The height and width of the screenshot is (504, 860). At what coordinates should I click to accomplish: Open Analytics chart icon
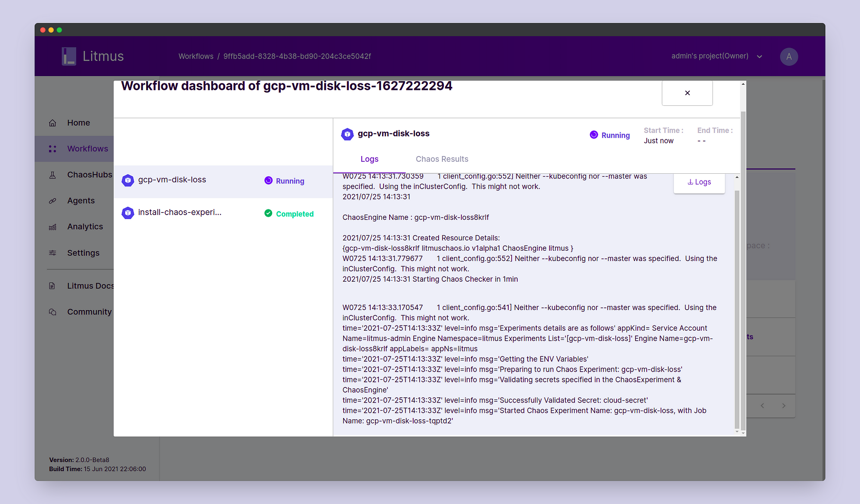click(52, 227)
